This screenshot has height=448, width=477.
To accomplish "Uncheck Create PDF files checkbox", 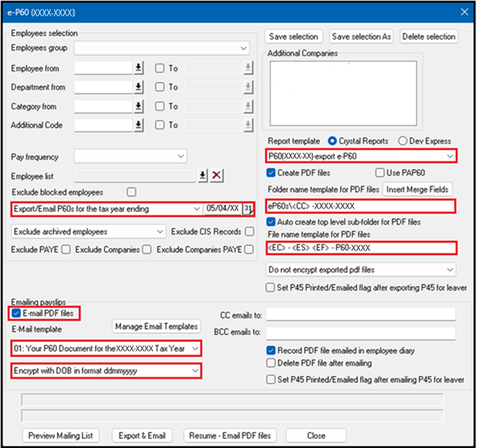I will point(271,172).
